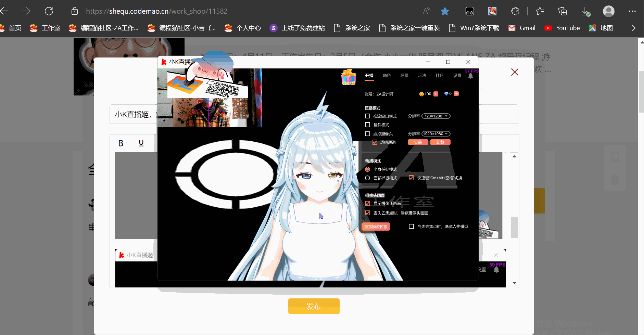
Task: Open the 1920×1080 resolution dropdown
Action: coord(436,134)
